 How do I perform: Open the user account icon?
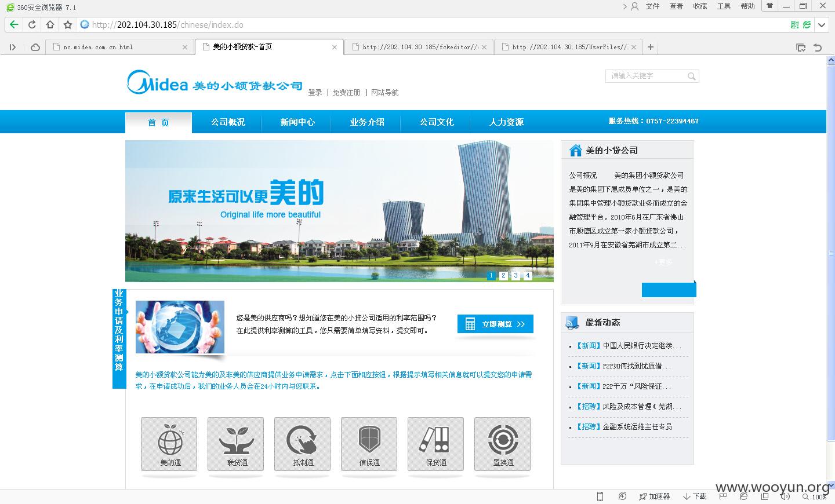[x=634, y=6]
